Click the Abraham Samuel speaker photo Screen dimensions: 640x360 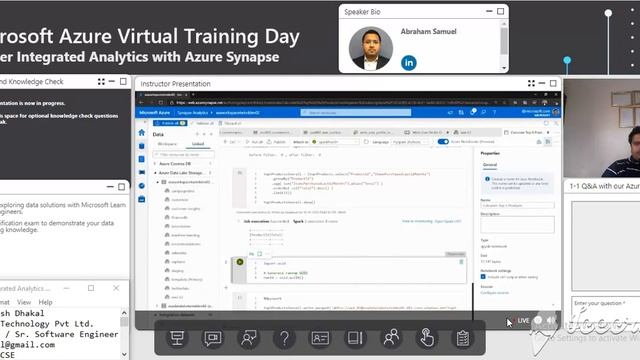(x=371, y=49)
